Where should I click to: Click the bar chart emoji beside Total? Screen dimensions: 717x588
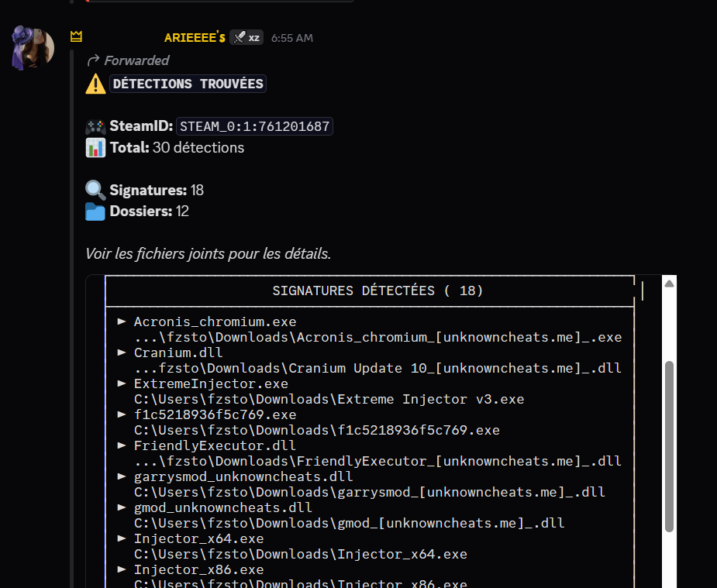[95, 147]
